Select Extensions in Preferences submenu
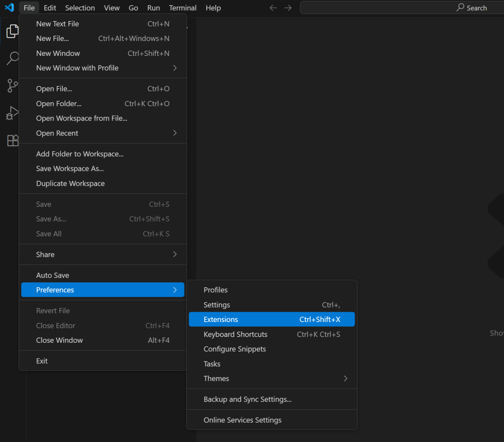This screenshot has width=504, height=442. pos(272,319)
